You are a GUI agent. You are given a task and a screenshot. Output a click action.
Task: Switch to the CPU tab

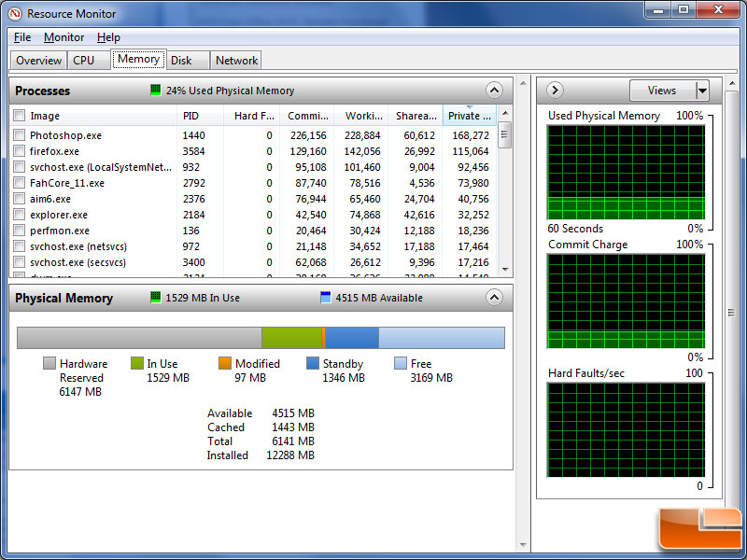click(83, 60)
